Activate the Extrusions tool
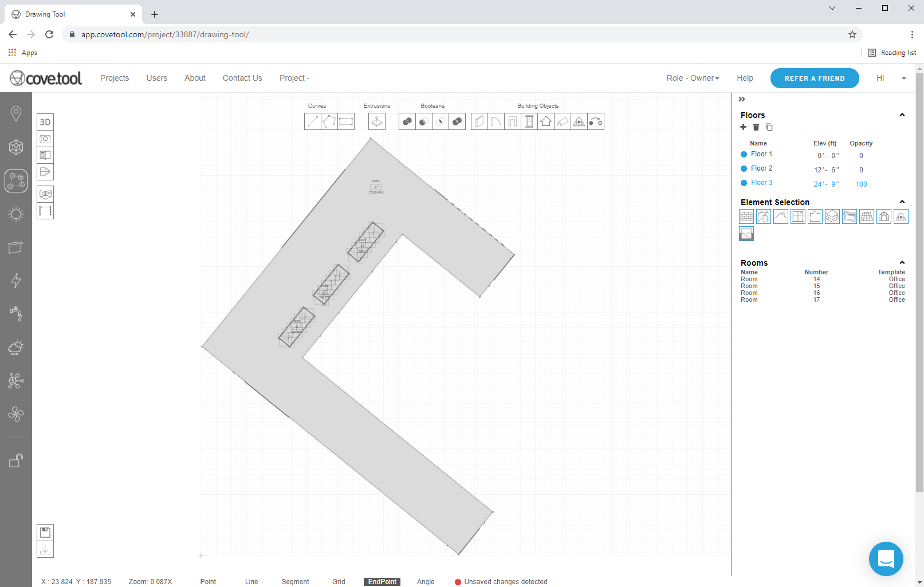Screen dimensions: 924x587 (x=376, y=121)
